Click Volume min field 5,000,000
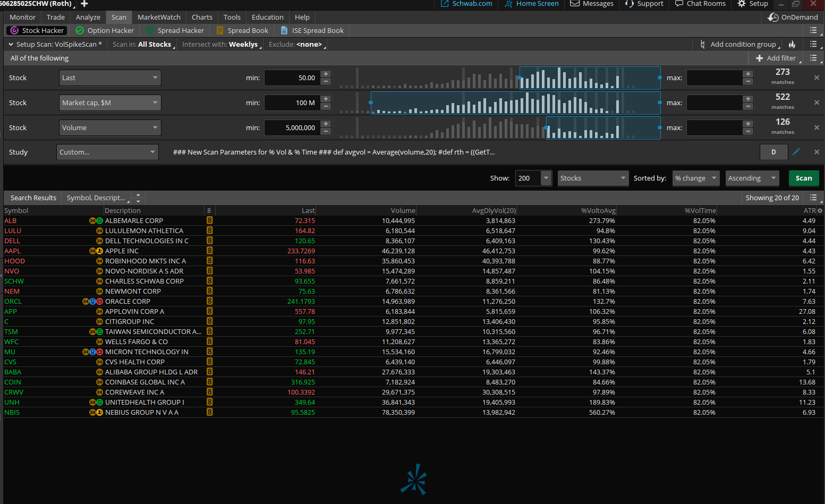The width and height of the screenshot is (825, 504). click(x=293, y=127)
